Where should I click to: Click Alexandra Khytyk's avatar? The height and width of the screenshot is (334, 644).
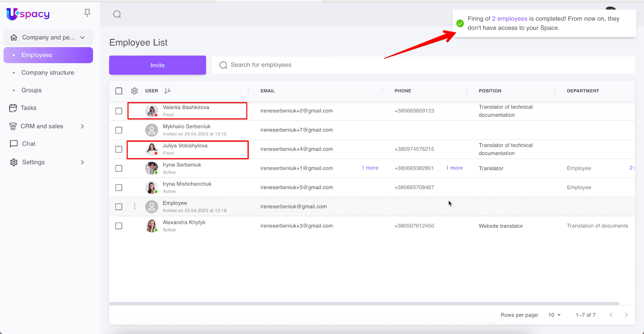point(151,226)
